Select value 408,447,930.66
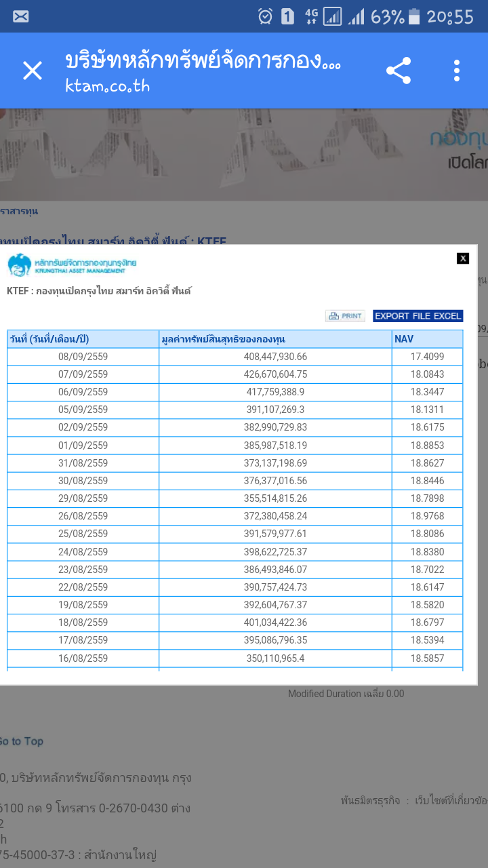Viewport: 488px width, 868px height. pos(276,357)
